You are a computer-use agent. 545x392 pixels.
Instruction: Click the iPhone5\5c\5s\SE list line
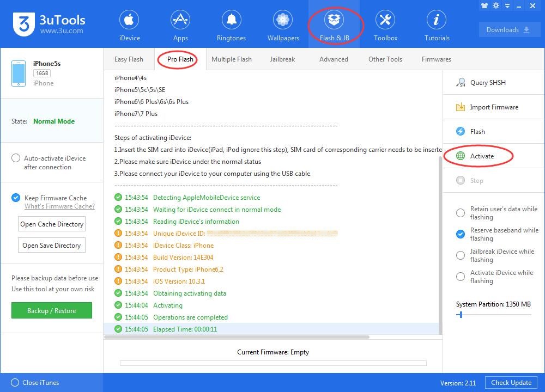140,90
